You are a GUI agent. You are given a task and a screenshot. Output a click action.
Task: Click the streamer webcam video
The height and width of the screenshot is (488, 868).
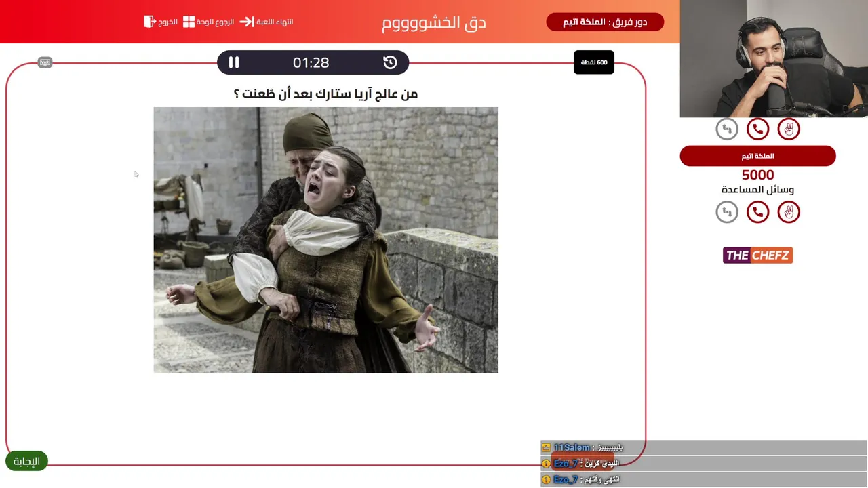pyautogui.click(x=774, y=58)
